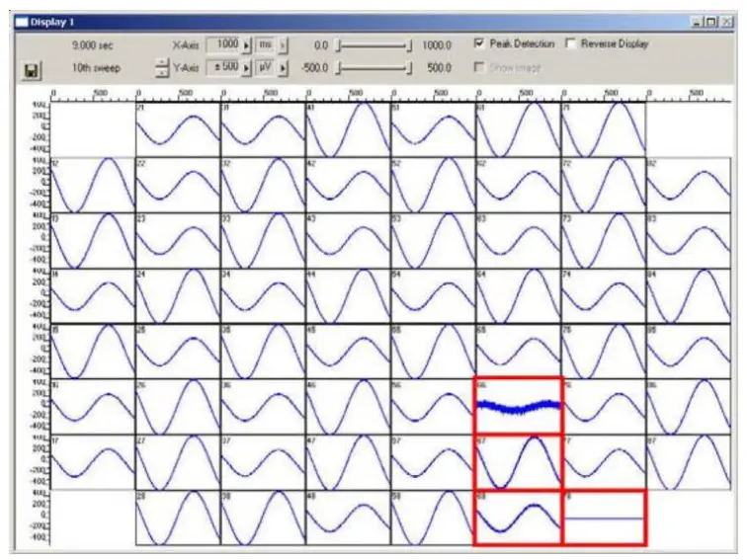Select the channel 67 sine plot
The image size is (747, 560).
(519, 462)
